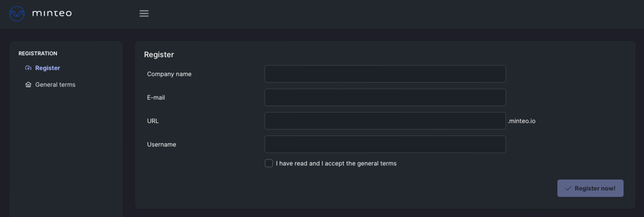Focus the E-mail input field

pyautogui.click(x=385, y=97)
